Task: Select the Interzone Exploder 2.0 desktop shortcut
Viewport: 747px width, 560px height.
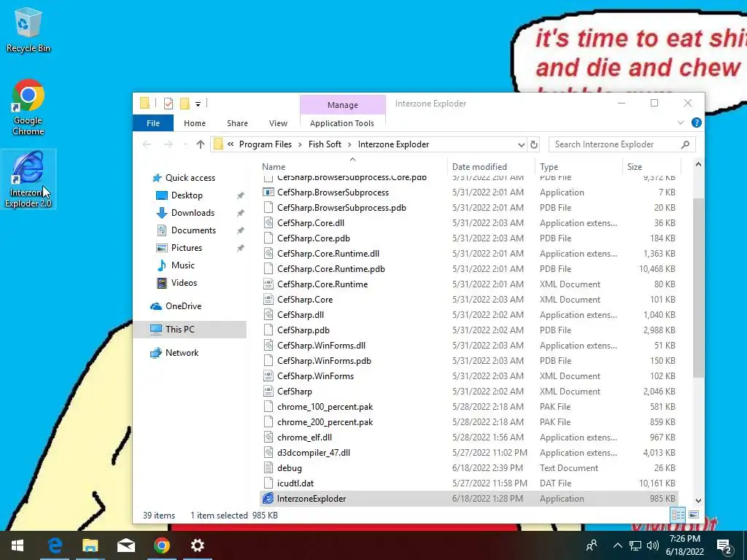Action: click(x=28, y=179)
